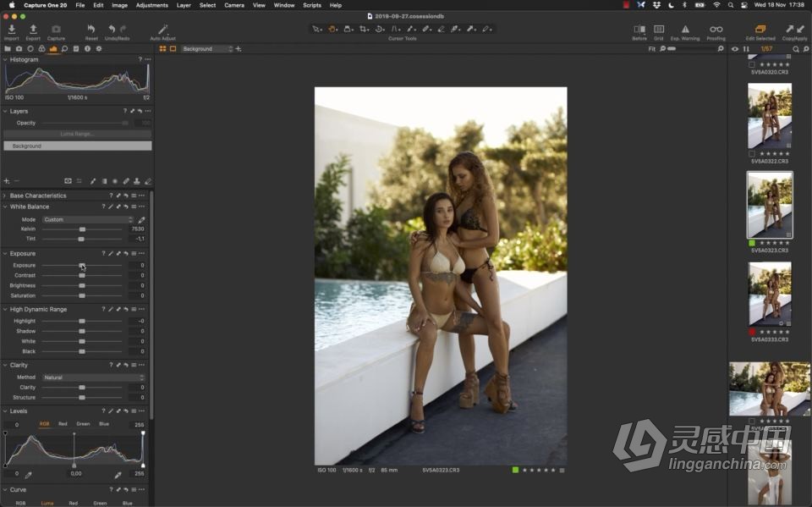
Task: Open the Camera menu
Action: tap(234, 5)
